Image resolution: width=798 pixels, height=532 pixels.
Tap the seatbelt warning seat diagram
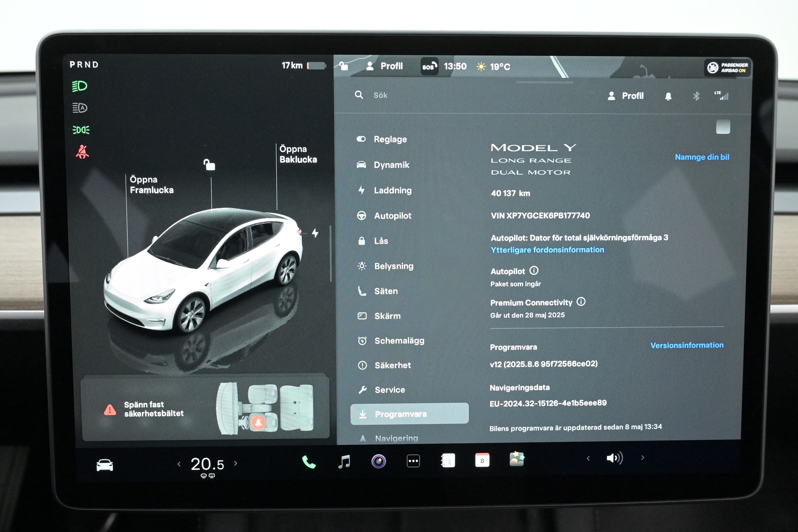click(265, 409)
